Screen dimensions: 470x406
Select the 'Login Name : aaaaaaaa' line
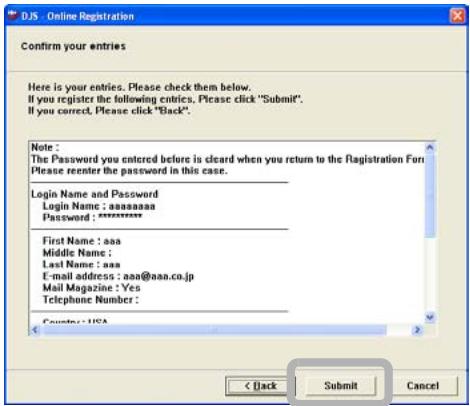pos(99,206)
